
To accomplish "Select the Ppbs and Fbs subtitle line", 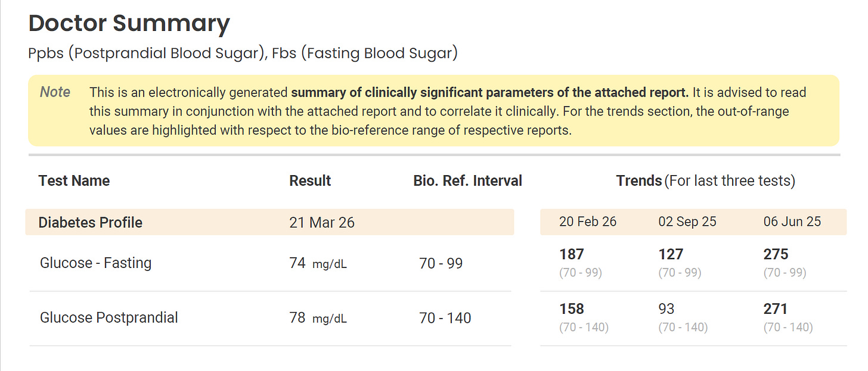I will pyautogui.click(x=243, y=53).
